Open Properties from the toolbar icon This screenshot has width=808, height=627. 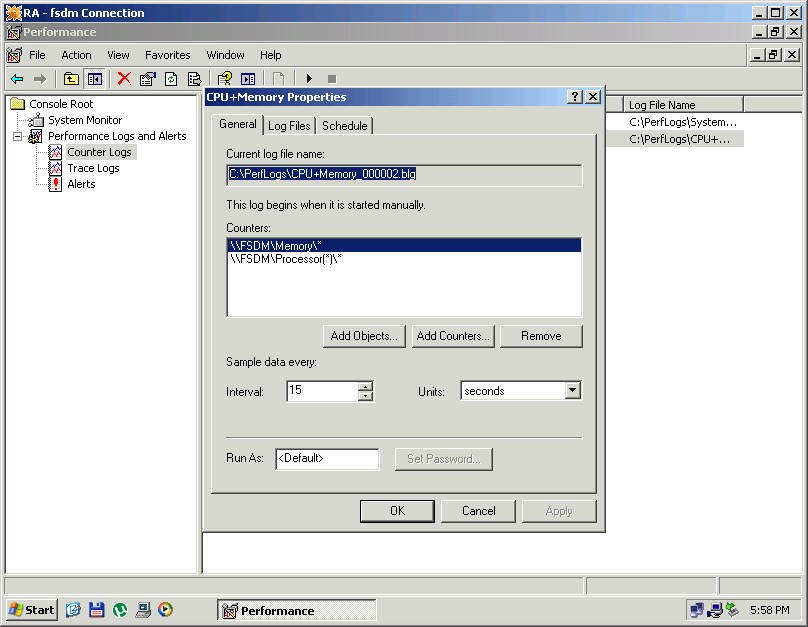tap(148, 79)
